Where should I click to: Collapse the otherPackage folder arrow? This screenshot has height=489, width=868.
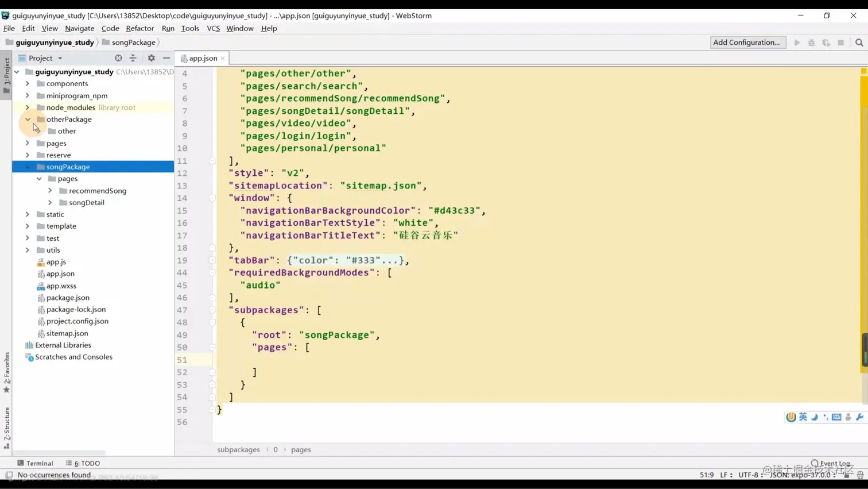click(27, 120)
